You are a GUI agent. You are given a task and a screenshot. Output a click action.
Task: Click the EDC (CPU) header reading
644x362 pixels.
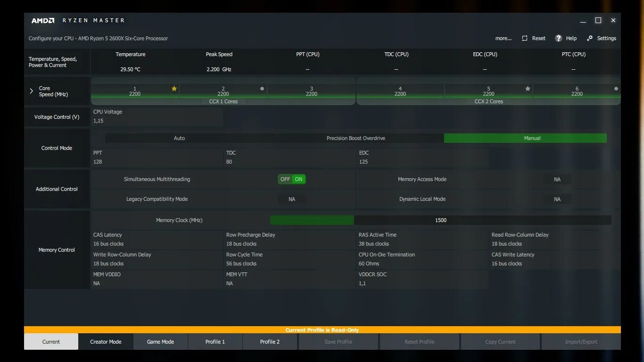pyautogui.click(x=485, y=54)
